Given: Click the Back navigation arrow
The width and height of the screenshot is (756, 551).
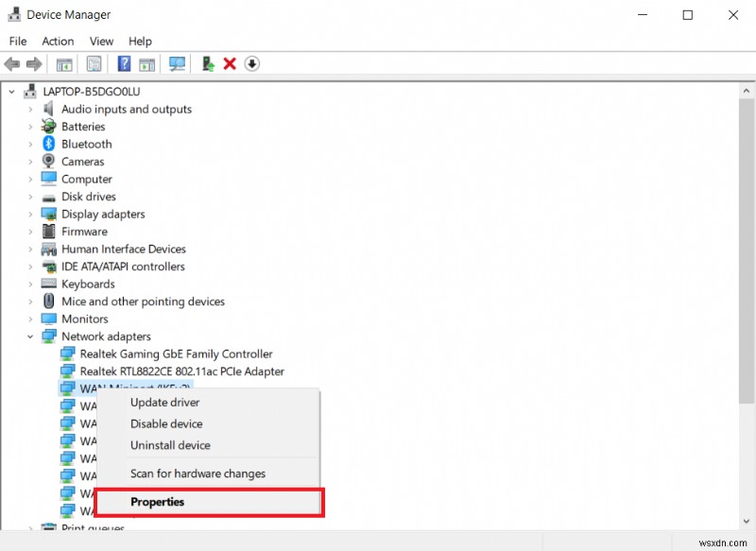Looking at the screenshot, I should coord(12,63).
